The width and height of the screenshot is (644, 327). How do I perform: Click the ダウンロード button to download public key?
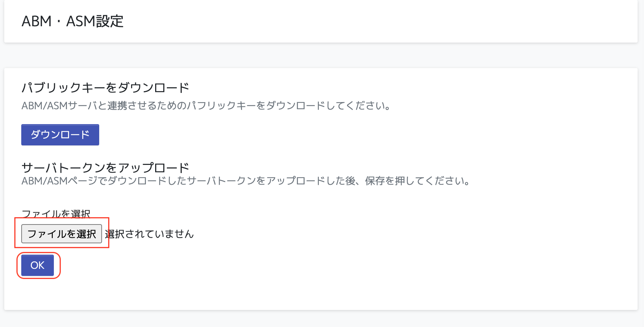click(60, 135)
